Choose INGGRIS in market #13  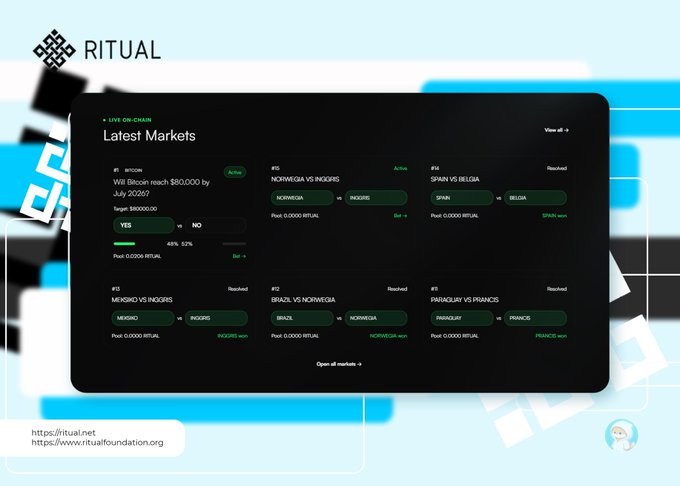216,318
